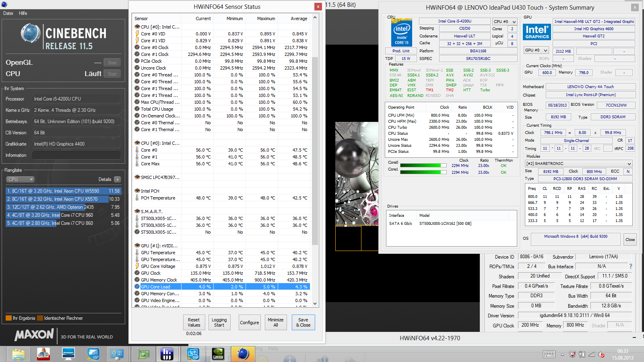The width and height of the screenshot is (644, 362).
Task: Click the MAXON logo in Cinebench
Action: tap(34, 335)
